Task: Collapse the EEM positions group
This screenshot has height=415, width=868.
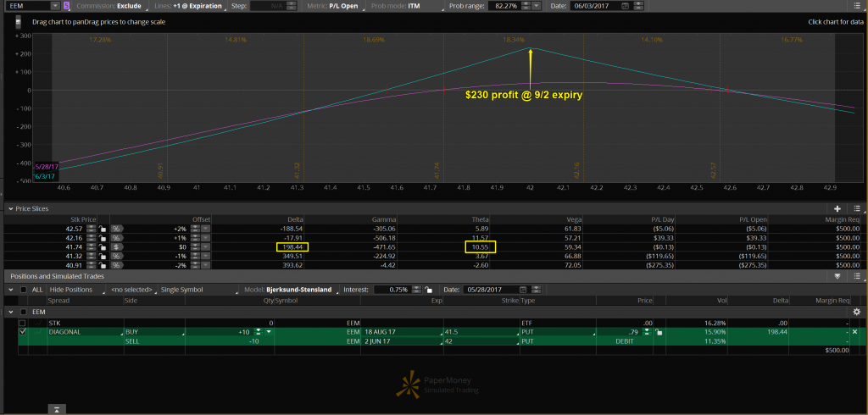Action: coord(9,312)
